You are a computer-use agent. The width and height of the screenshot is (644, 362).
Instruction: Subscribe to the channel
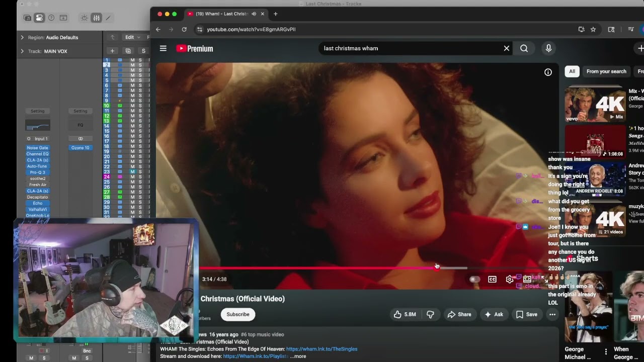238,314
